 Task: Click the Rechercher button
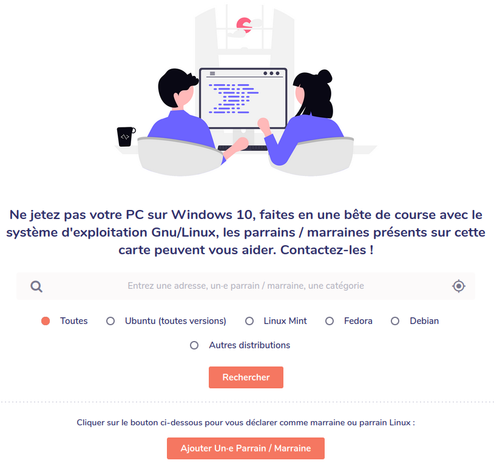246,377
